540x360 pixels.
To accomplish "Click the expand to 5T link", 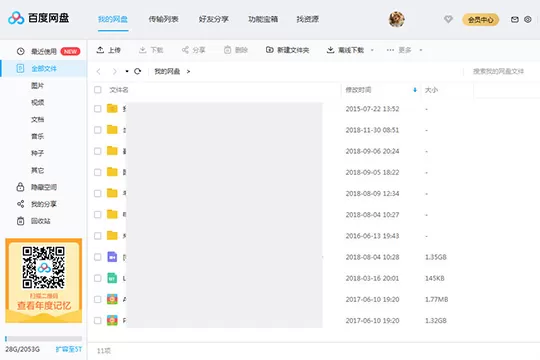I will pyautogui.click(x=69, y=349).
